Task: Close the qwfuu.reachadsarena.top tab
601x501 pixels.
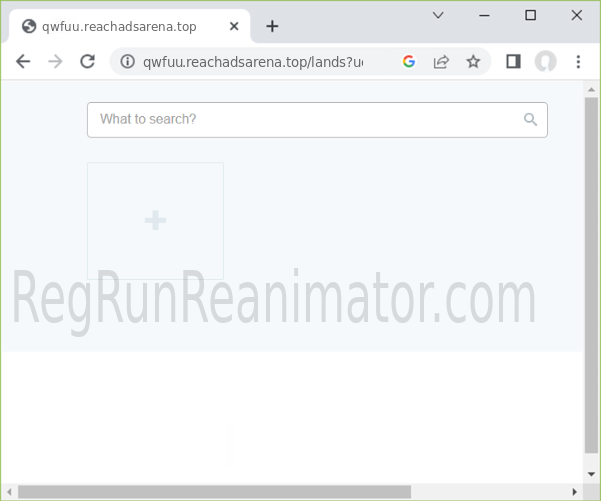Action: click(233, 26)
